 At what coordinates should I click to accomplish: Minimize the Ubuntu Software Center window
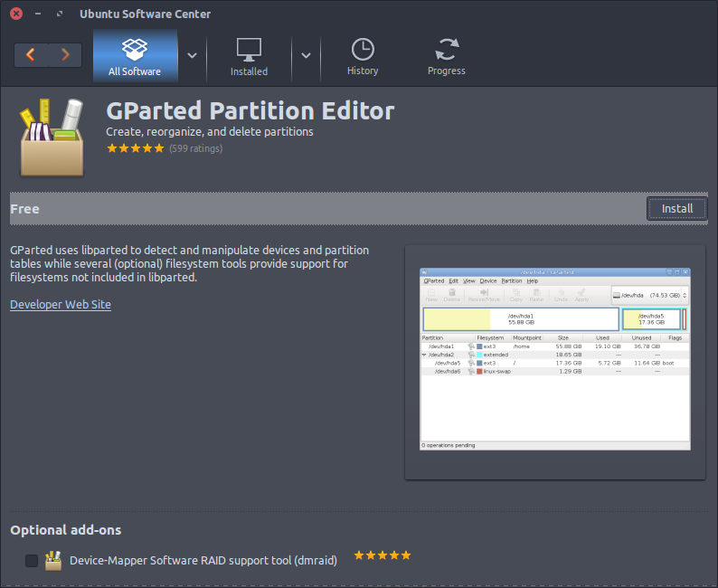tap(38, 14)
